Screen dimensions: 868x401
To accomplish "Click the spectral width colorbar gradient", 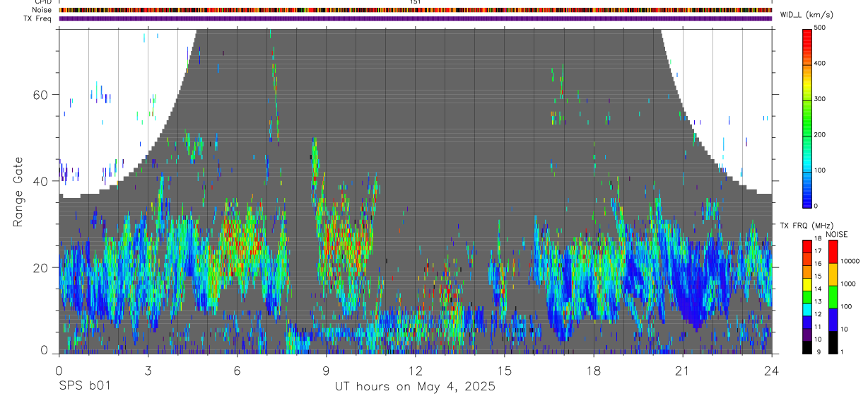I will pos(807,117).
